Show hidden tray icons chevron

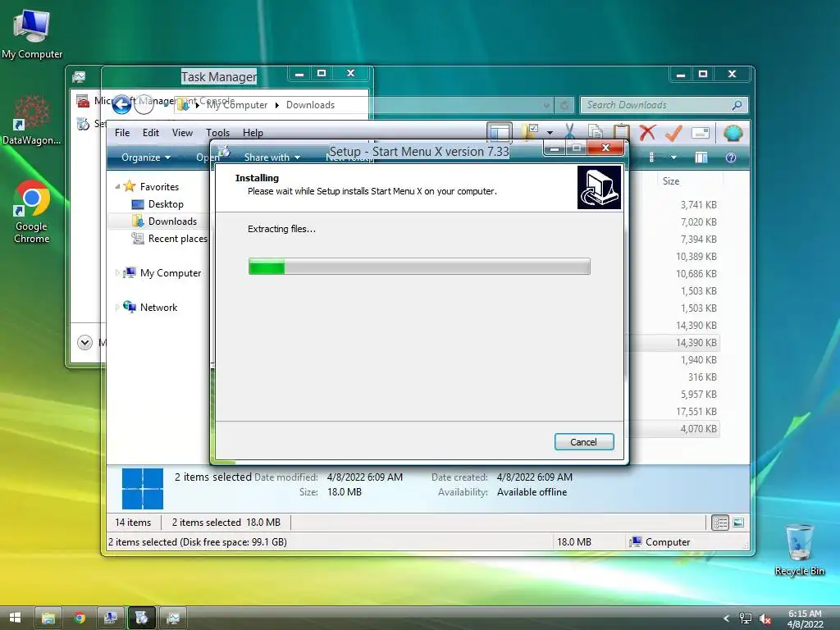click(x=727, y=619)
